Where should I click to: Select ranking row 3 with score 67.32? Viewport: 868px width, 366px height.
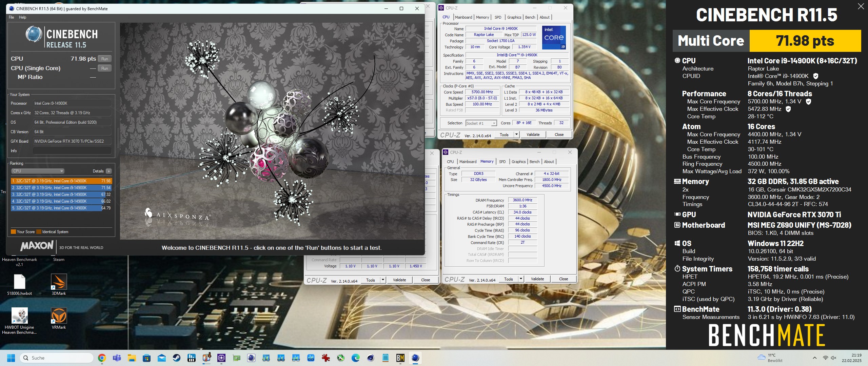pyautogui.click(x=61, y=195)
